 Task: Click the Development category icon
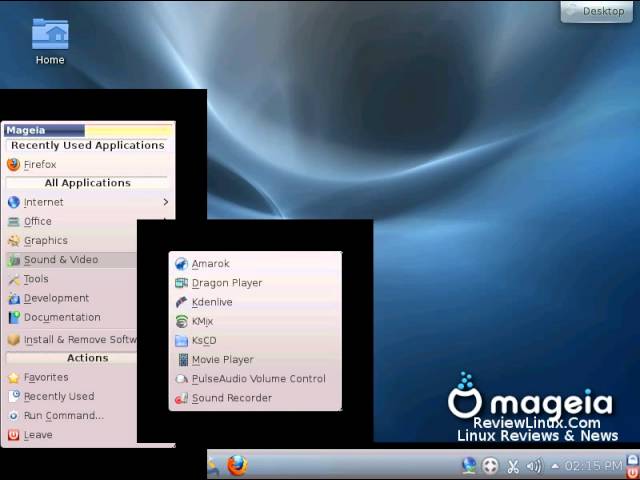tap(13, 298)
